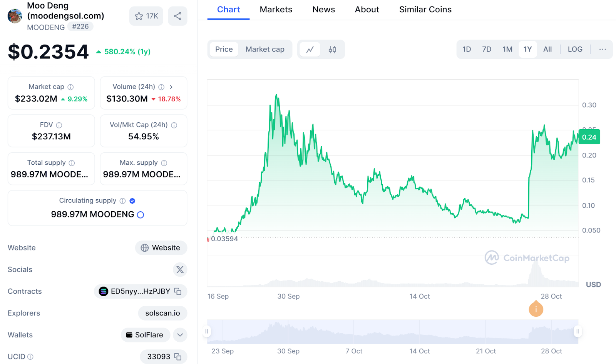Click the ED5nyy...HzPJBY contract address
Image resolution: width=616 pixels, height=364 pixels.
[x=141, y=291]
